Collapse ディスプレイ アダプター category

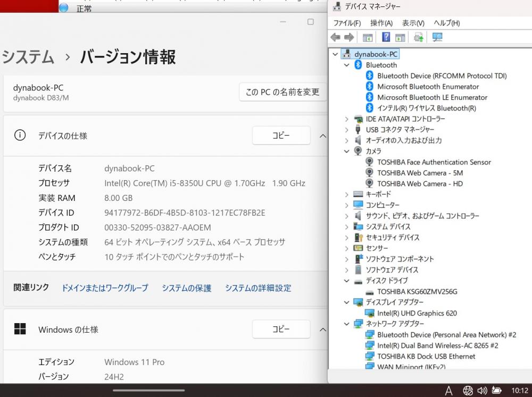346,302
